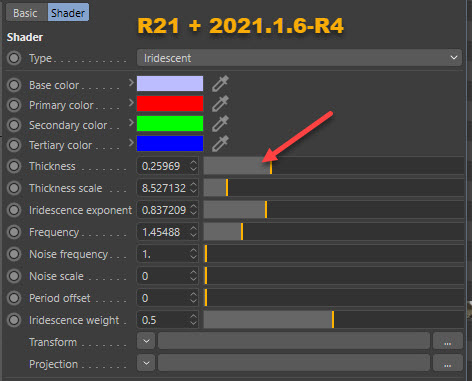Toggle animation dot next to Frequency
Image resolution: width=472 pixels, height=381 pixels.
coord(14,232)
